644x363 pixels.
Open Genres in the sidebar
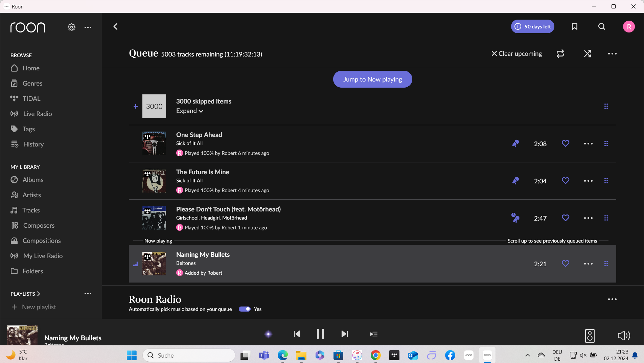click(26, 83)
